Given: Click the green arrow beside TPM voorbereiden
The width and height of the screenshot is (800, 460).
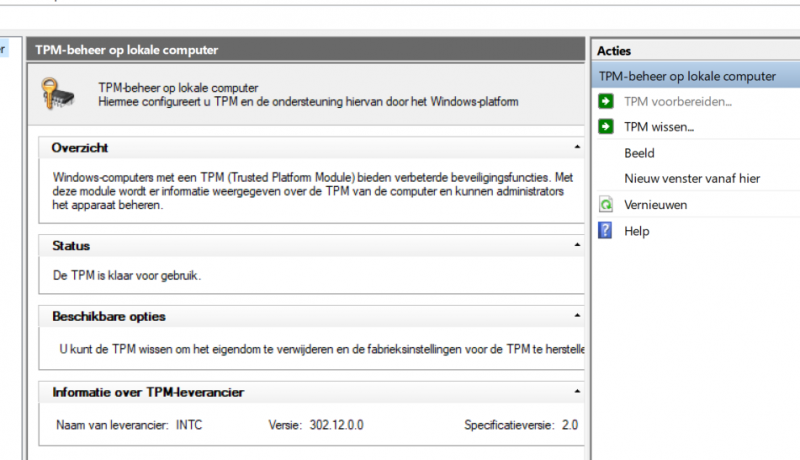Looking at the screenshot, I should tap(605, 101).
